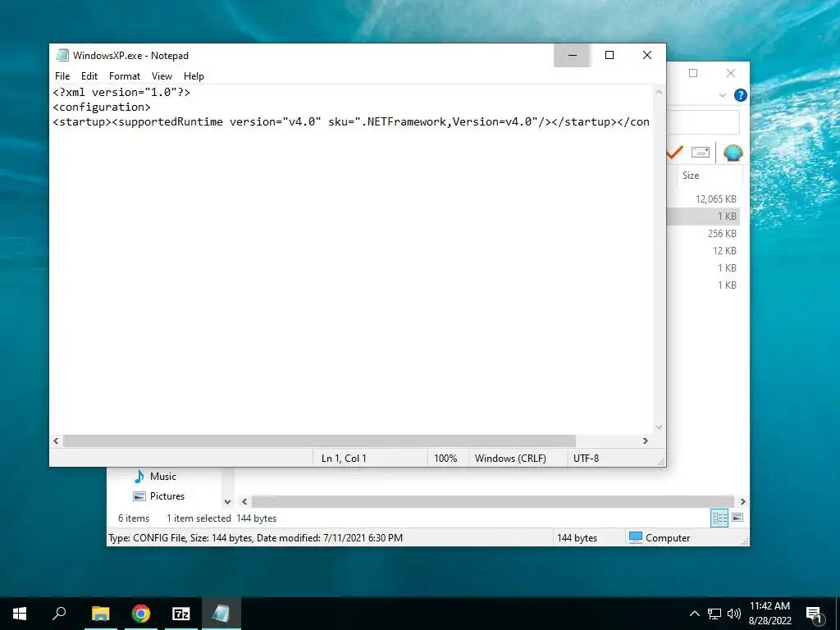Open Help via the blue question mark icon
Screen dimensions: 840x630
pos(741,95)
